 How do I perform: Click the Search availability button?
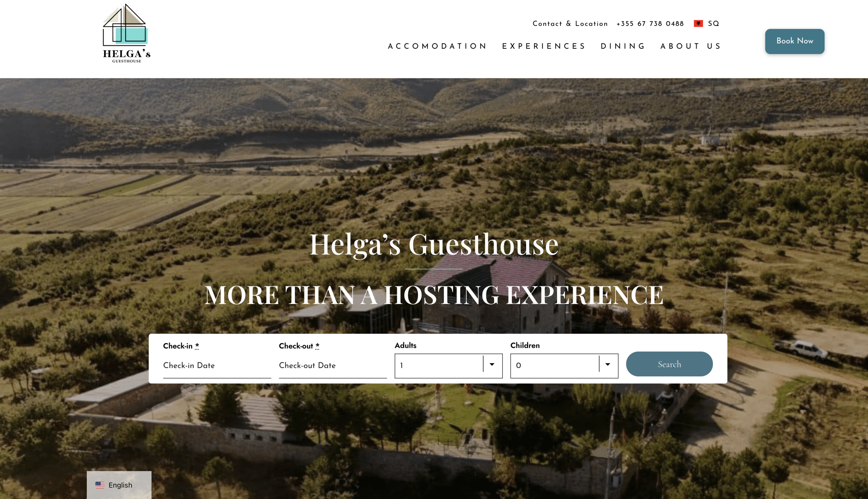tap(669, 364)
